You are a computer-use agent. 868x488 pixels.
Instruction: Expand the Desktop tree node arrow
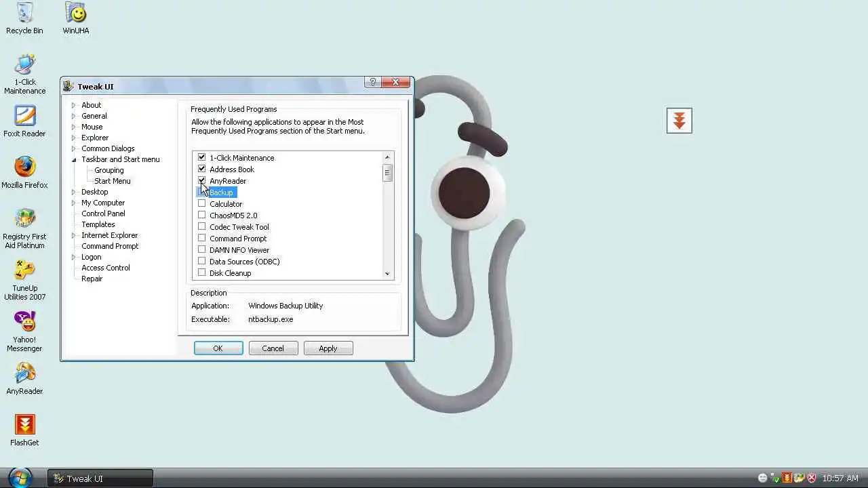tap(74, 192)
